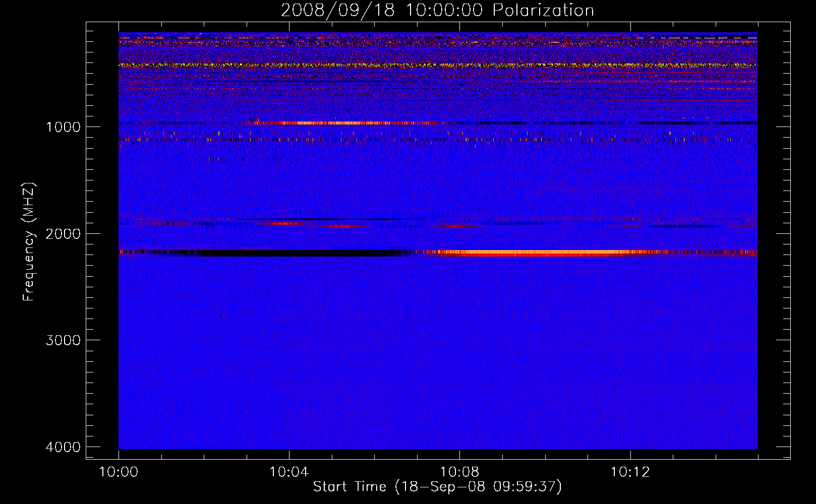
Task: Click the 4000 frequency tick label
Action: point(63,447)
